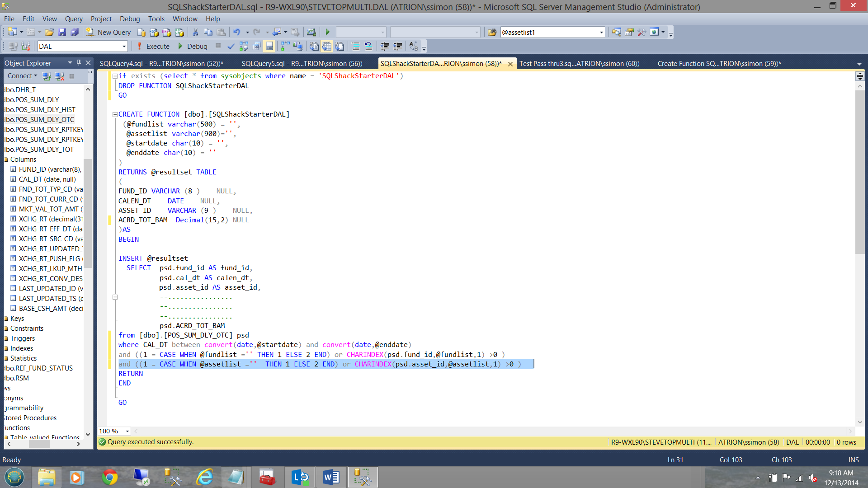This screenshot has width=868, height=488.
Task: Open the Query menu
Action: click(x=74, y=19)
